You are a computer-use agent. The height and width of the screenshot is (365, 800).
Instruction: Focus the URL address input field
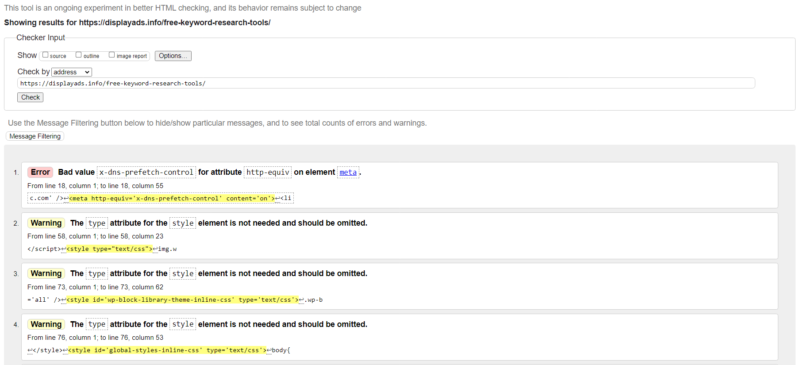pos(386,83)
